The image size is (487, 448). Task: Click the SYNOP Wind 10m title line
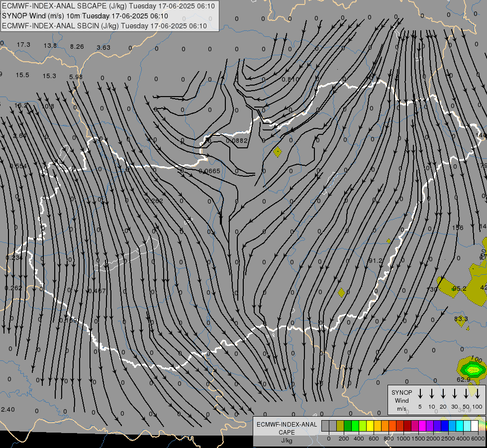[x=85, y=16]
